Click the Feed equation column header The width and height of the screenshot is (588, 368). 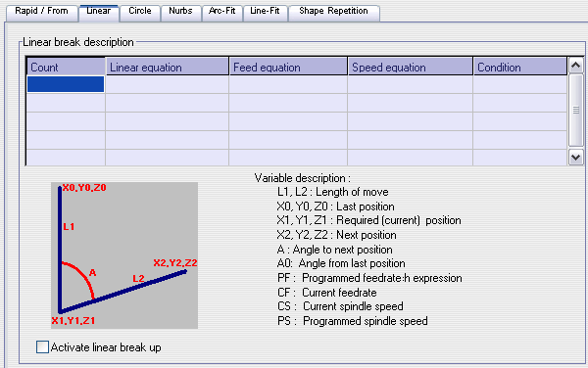coord(288,67)
